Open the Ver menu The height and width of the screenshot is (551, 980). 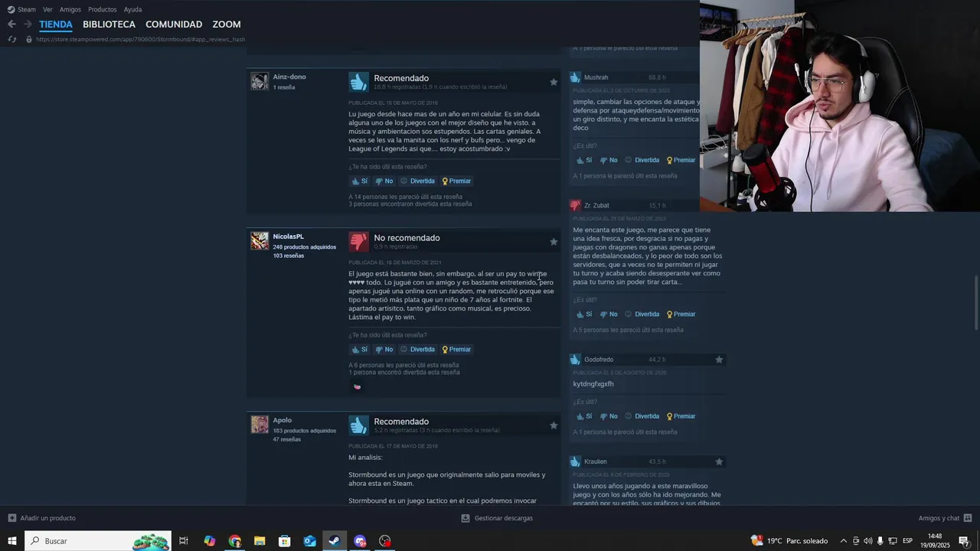pyautogui.click(x=47, y=9)
